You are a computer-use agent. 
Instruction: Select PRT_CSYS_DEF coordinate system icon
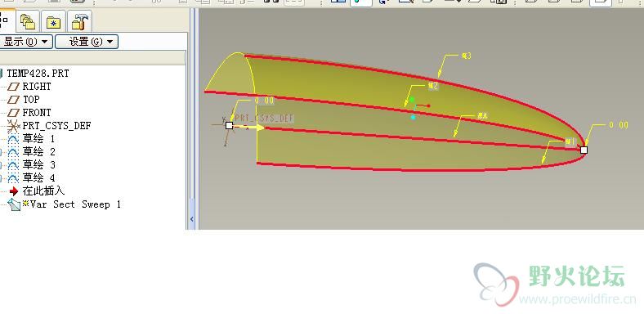[14, 125]
